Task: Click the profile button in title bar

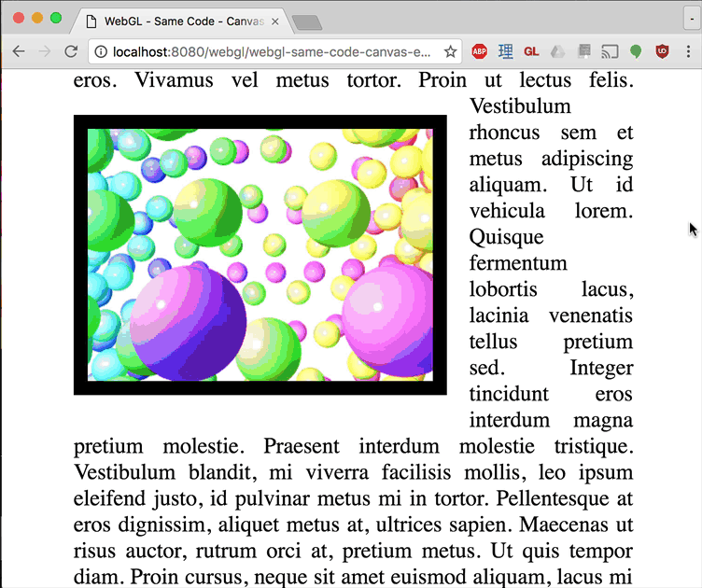Action: pyautogui.click(x=692, y=18)
